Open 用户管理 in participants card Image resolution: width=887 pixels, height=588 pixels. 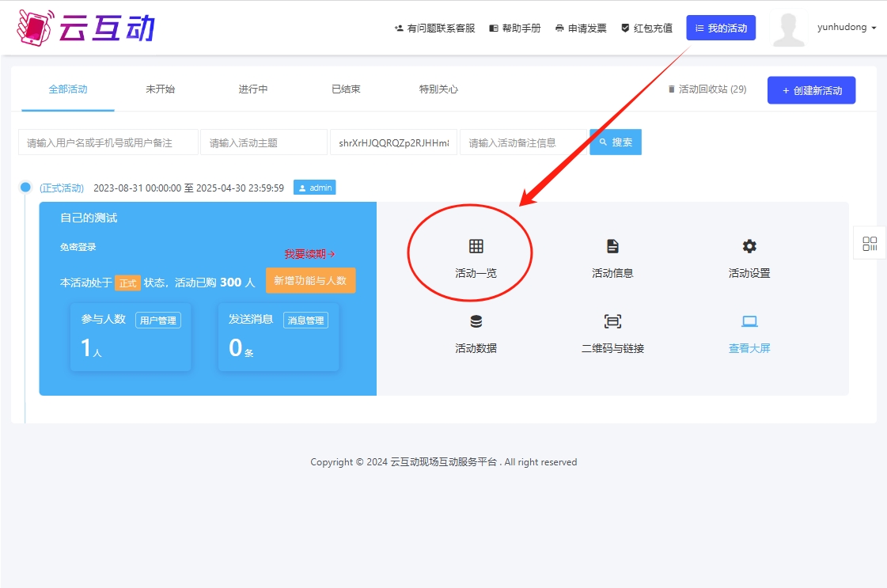click(157, 321)
